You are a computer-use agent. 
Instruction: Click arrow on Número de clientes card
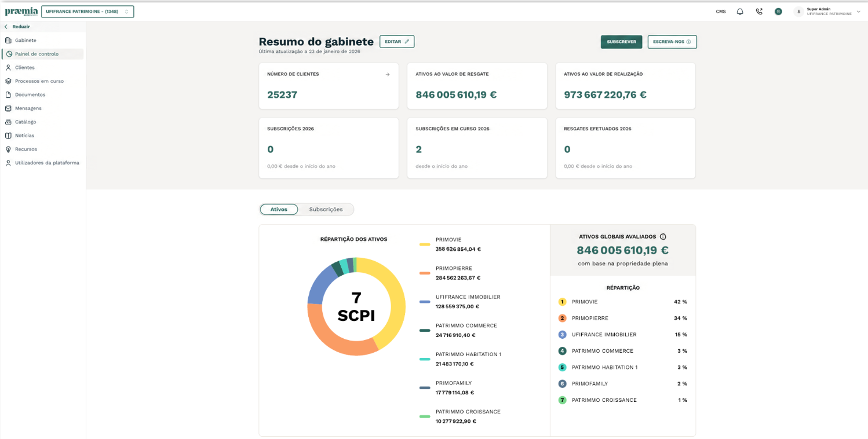click(388, 74)
